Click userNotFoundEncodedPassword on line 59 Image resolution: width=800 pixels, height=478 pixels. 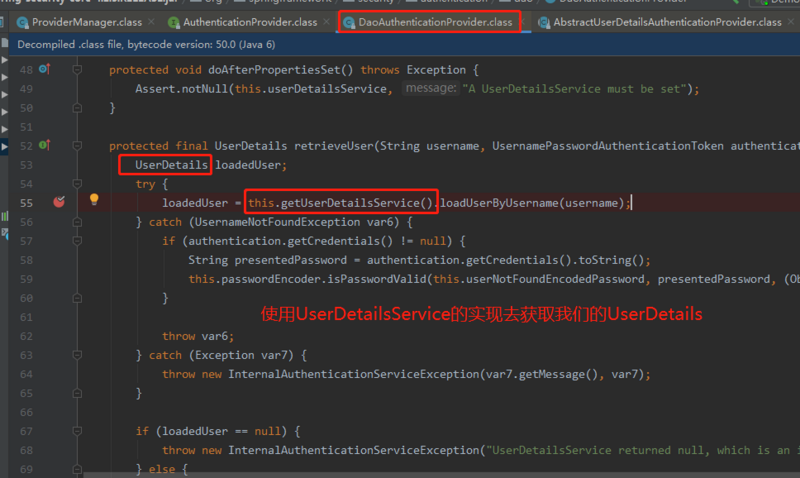coord(555,279)
